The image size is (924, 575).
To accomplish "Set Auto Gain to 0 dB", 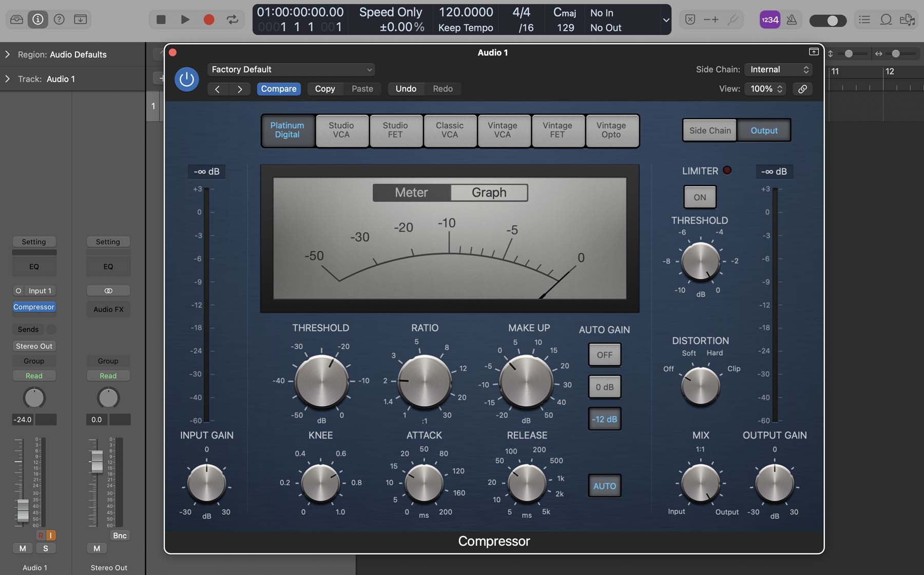I will click(x=604, y=387).
